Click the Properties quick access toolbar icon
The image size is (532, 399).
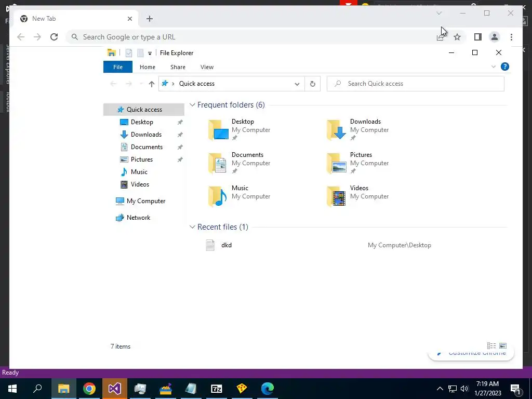click(x=129, y=53)
